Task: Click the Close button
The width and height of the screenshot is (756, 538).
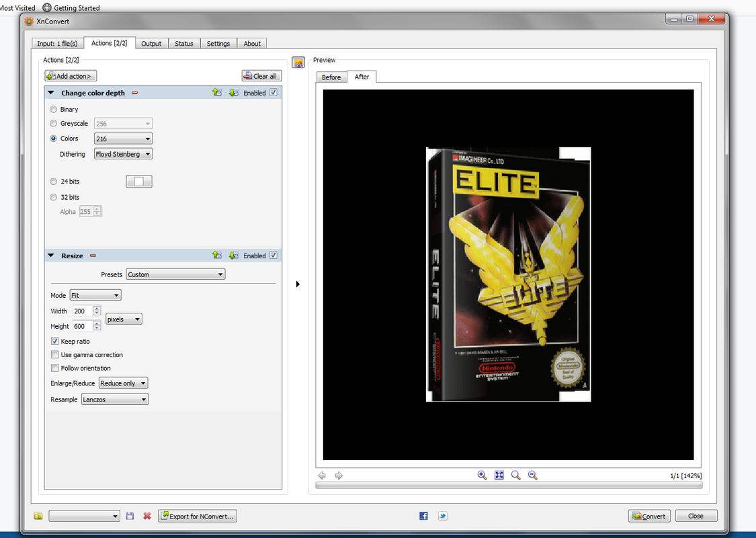Action: click(x=696, y=516)
